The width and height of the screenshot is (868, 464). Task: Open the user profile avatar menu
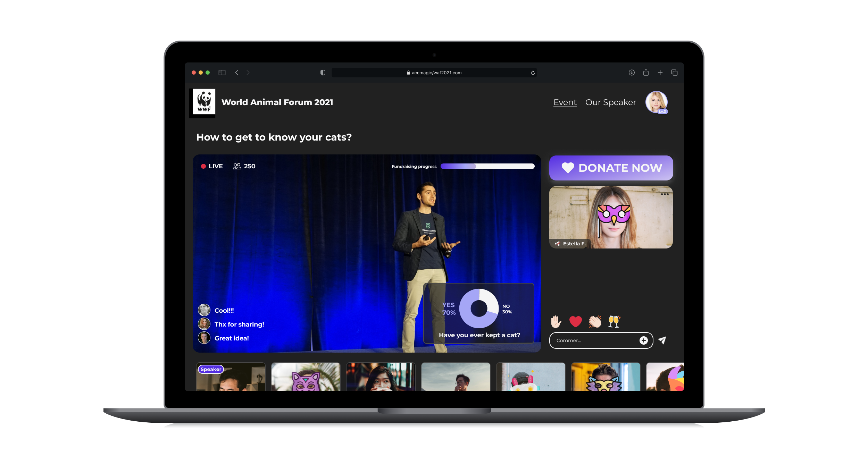(656, 102)
